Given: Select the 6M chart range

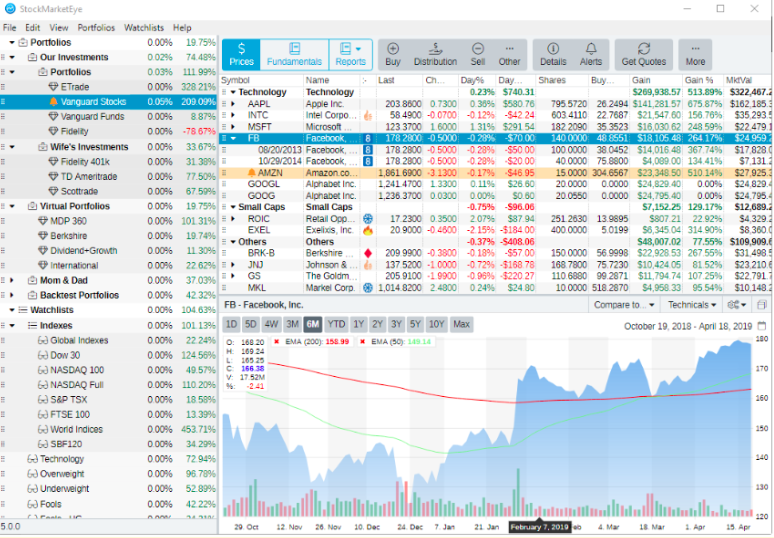Looking at the screenshot, I should click(313, 324).
